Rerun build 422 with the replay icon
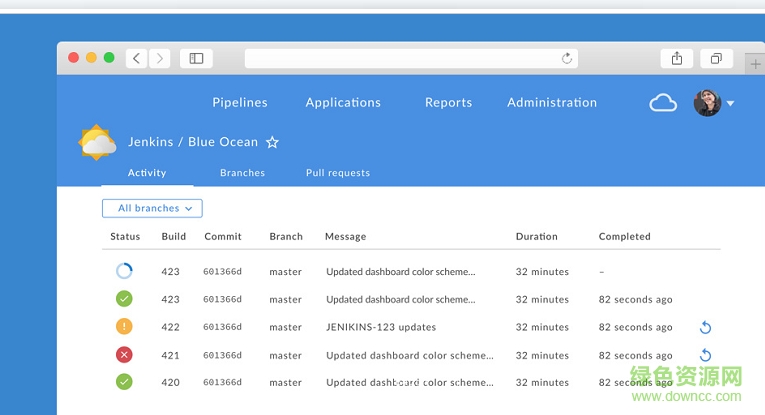The image size is (765, 415). coord(705,327)
